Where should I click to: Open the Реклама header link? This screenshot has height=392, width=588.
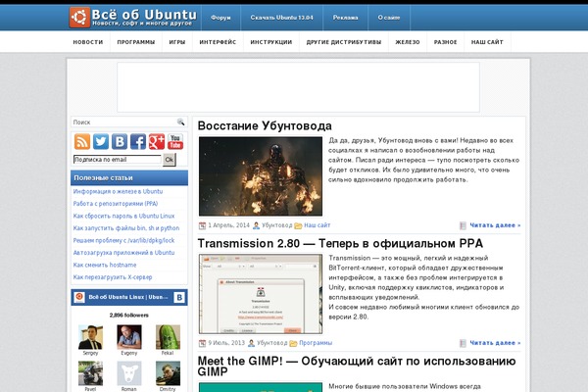(x=345, y=18)
